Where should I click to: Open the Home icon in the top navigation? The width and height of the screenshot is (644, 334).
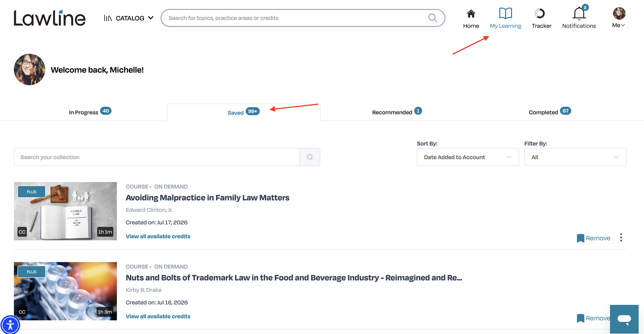[471, 13]
